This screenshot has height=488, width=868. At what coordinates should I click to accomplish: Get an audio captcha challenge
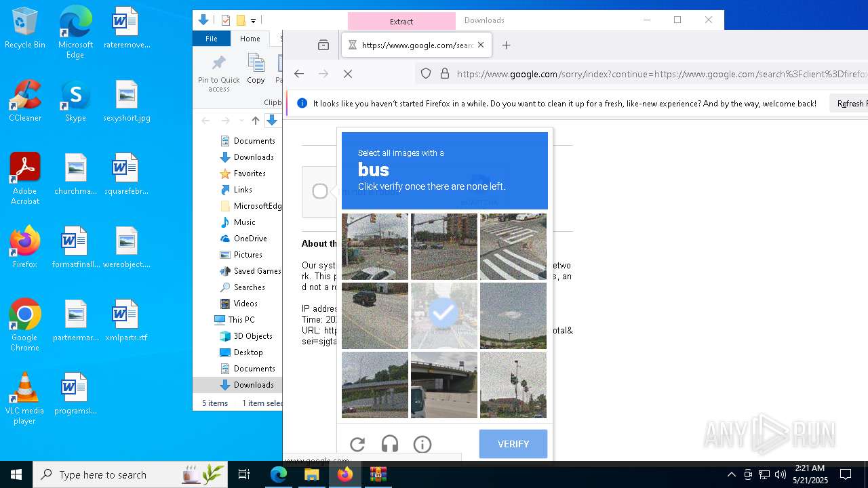390,445
